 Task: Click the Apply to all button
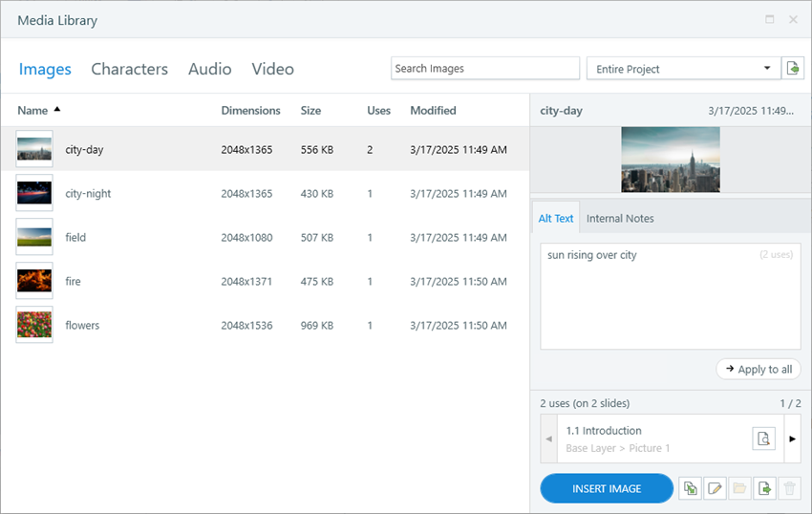coord(759,370)
